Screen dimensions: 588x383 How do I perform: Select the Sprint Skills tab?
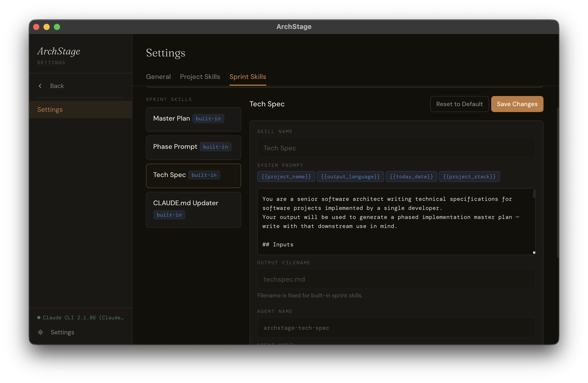(247, 77)
